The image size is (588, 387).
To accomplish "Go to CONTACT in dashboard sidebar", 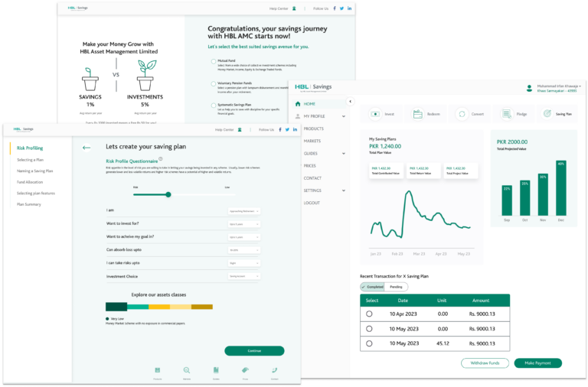I will point(312,178).
